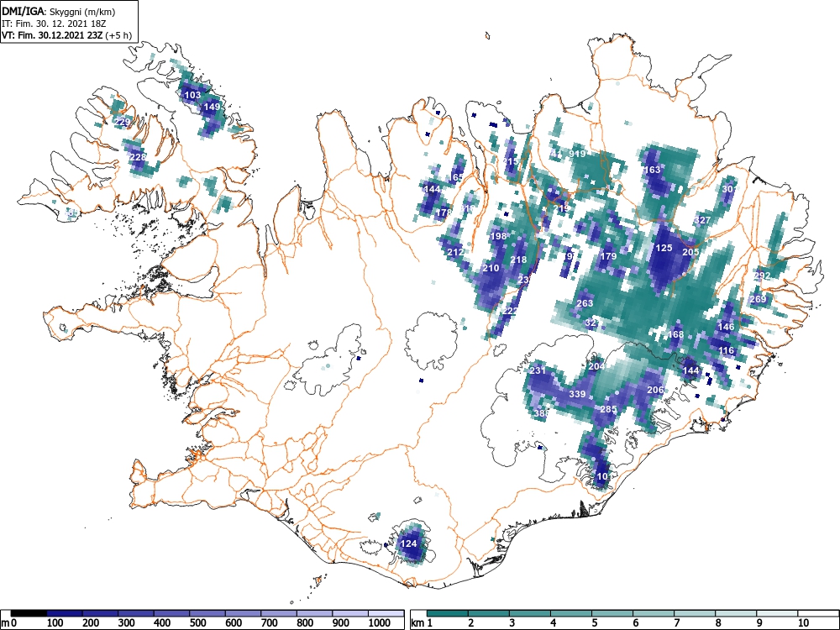Click the '219' visibility value on the map

point(561,208)
